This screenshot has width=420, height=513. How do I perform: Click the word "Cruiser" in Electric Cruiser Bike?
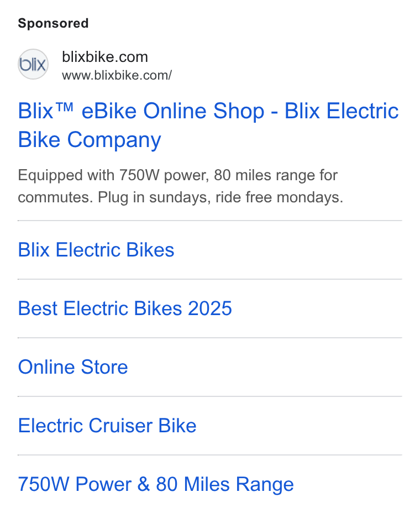pos(120,426)
